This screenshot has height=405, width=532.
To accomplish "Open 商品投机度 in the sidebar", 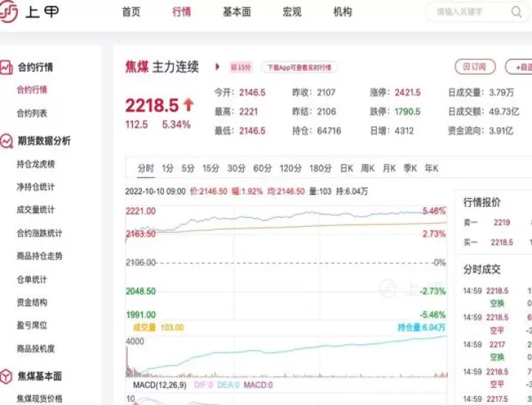I will pos(35,349).
